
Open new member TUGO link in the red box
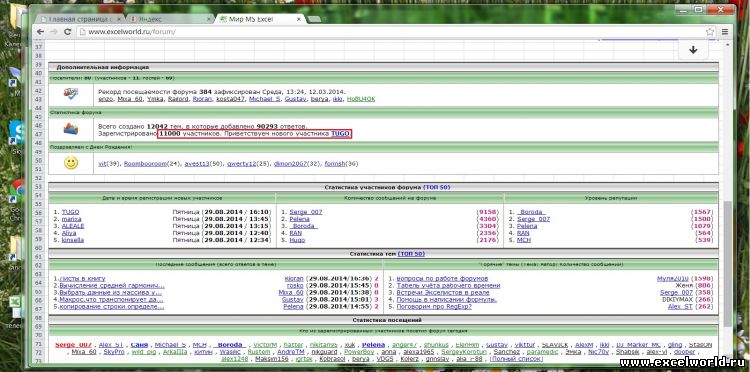tap(340, 134)
